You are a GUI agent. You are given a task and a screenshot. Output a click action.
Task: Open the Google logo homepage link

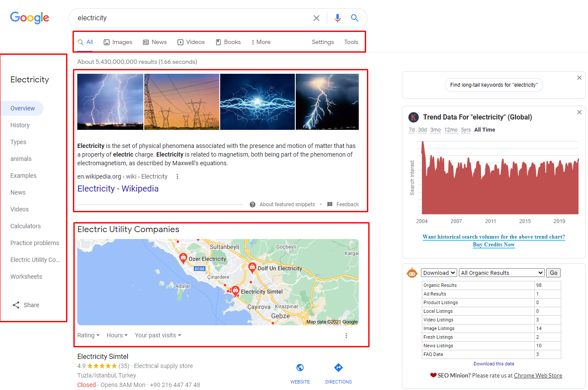click(29, 18)
